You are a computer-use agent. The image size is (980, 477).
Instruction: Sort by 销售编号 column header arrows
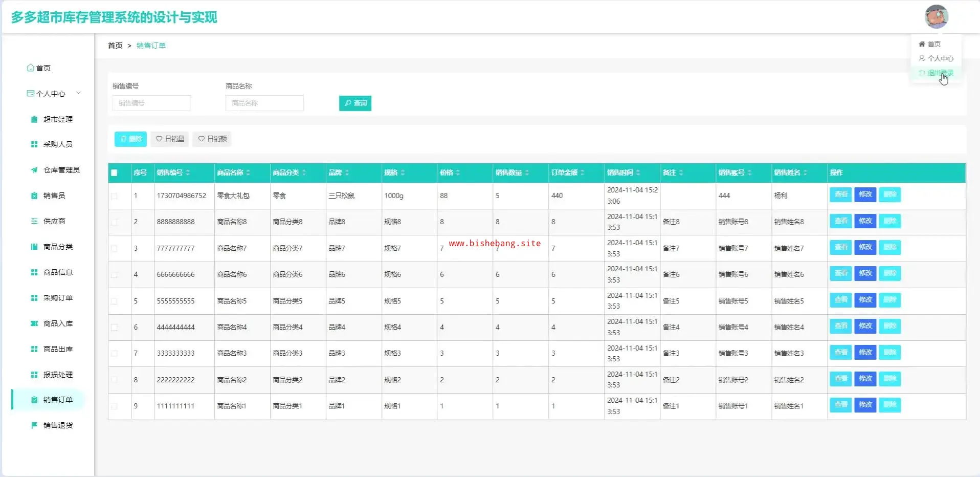point(188,173)
